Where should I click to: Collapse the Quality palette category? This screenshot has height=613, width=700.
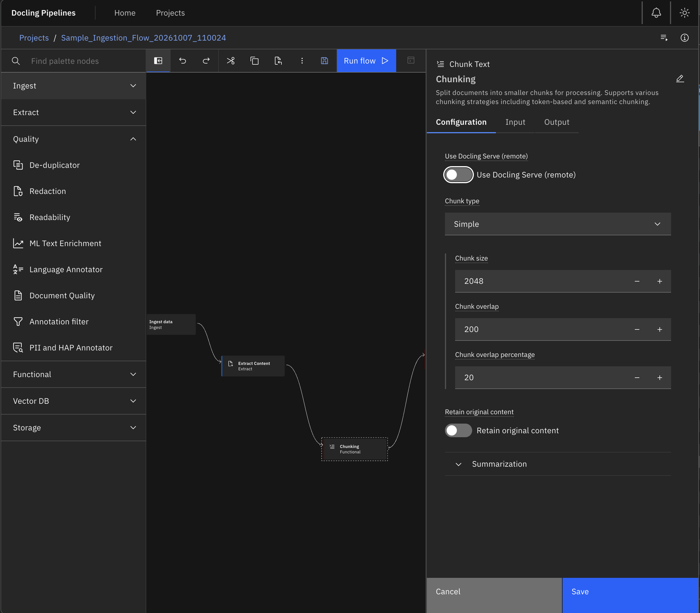pos(73,139)
